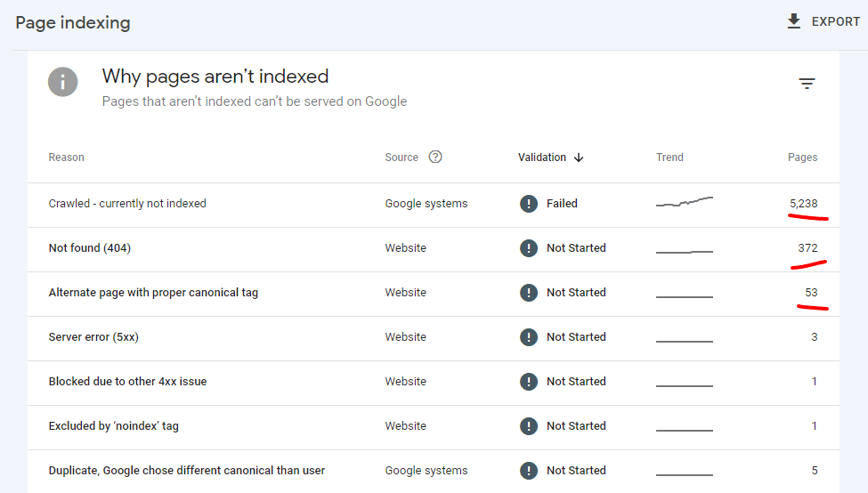This screenshot has width=868, height=493.
Task: Click the Pages column header
Action: (x=802, y=158)
